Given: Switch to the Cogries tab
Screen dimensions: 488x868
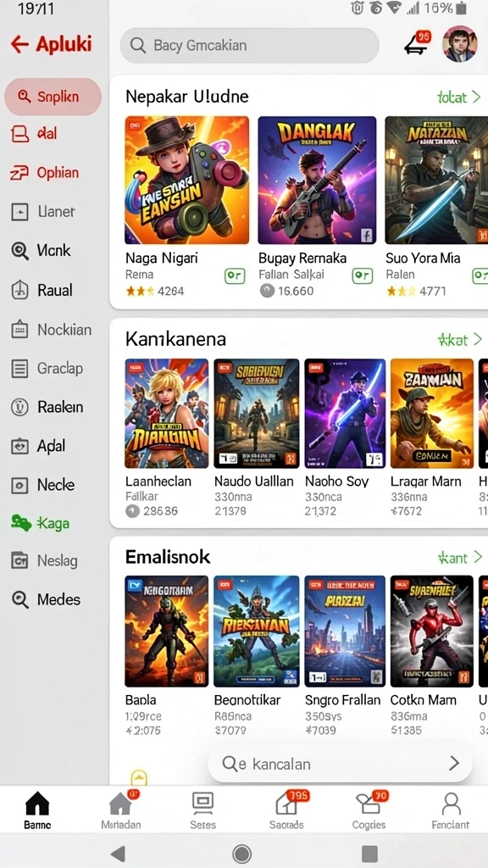Looking at the screenshot, I should [x=369, y=810].
